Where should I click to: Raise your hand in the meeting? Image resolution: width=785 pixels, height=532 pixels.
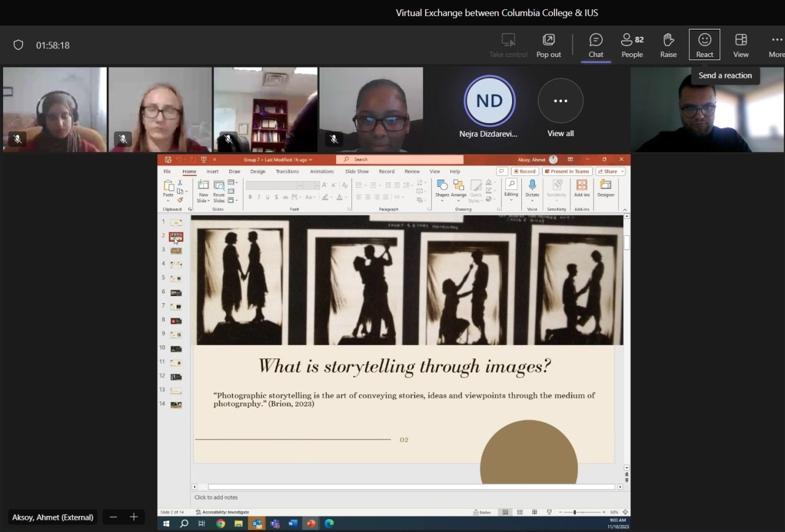pyautogui.click(x=668, y=46)
